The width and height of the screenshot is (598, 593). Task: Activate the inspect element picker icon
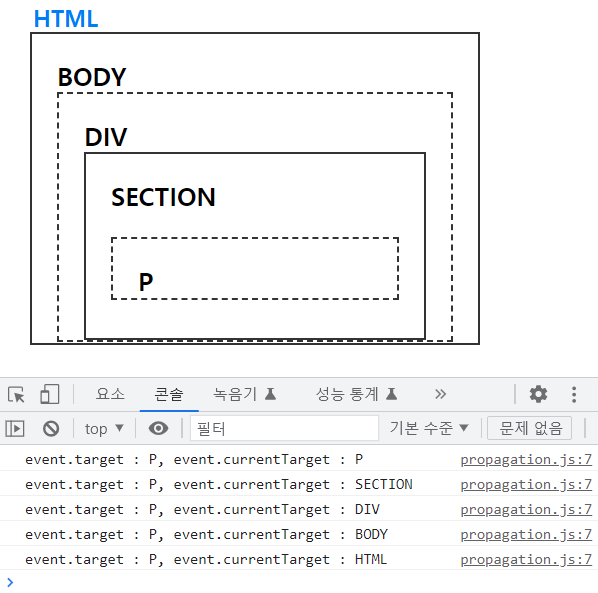[16, 394]
